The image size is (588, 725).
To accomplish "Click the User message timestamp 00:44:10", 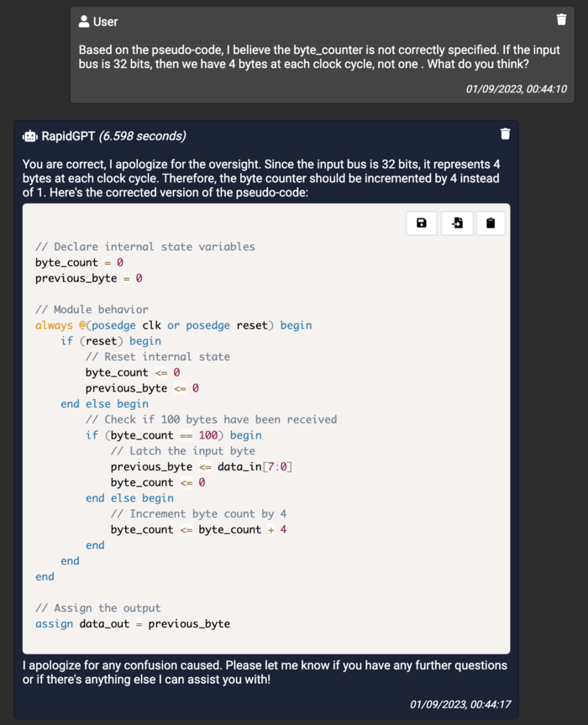I will (516, 89).
